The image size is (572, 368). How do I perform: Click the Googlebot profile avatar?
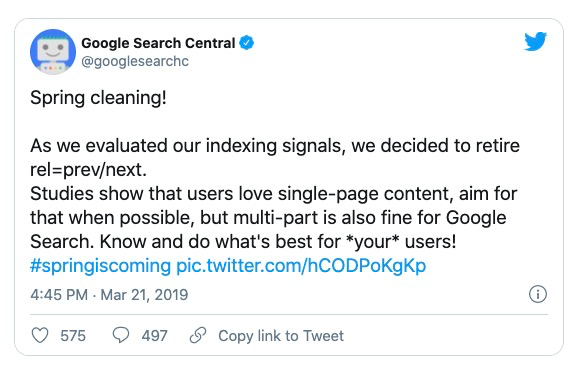point(53,52)
